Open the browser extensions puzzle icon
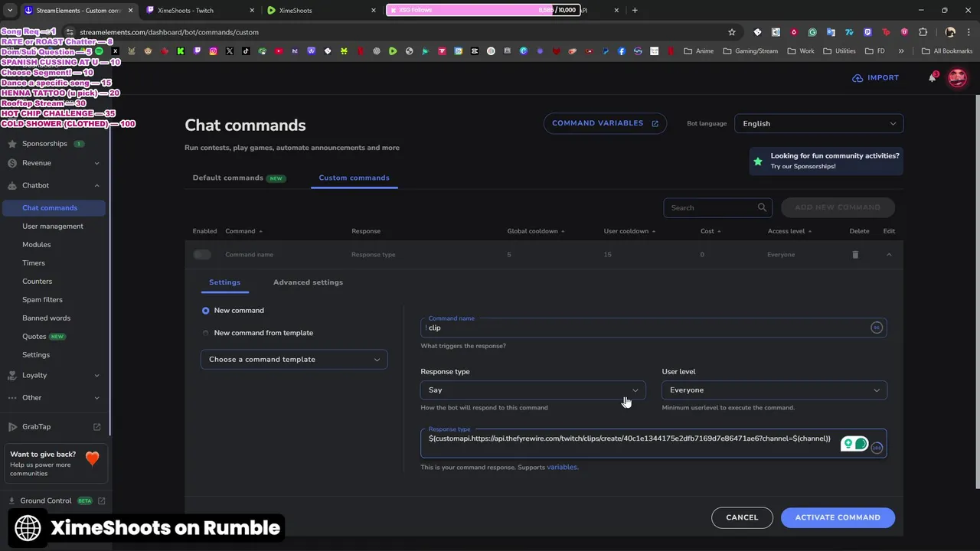The height and width of the screenshot is (551, 980). click(x=923, y=32)
